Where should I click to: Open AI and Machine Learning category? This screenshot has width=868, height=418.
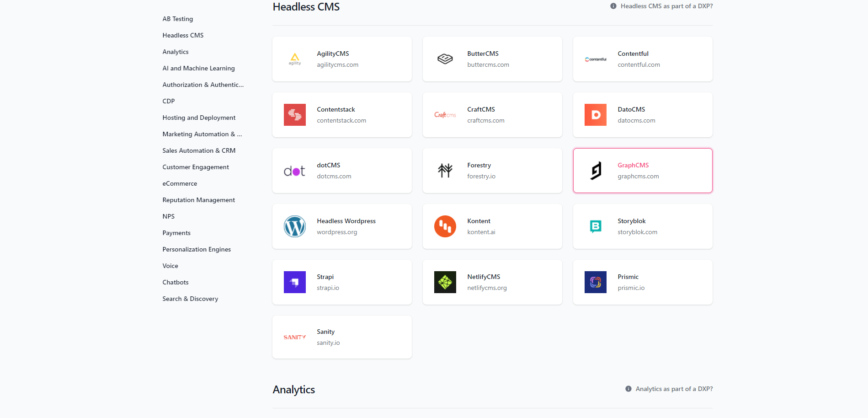pos(198,68)
